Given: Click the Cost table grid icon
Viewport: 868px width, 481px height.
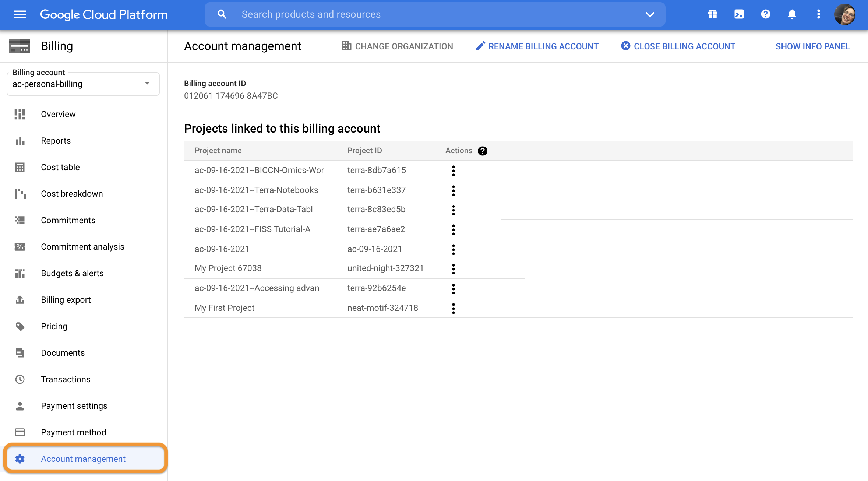Looking at the screenshot, I should pyautogui.click(x=20, y=167).
